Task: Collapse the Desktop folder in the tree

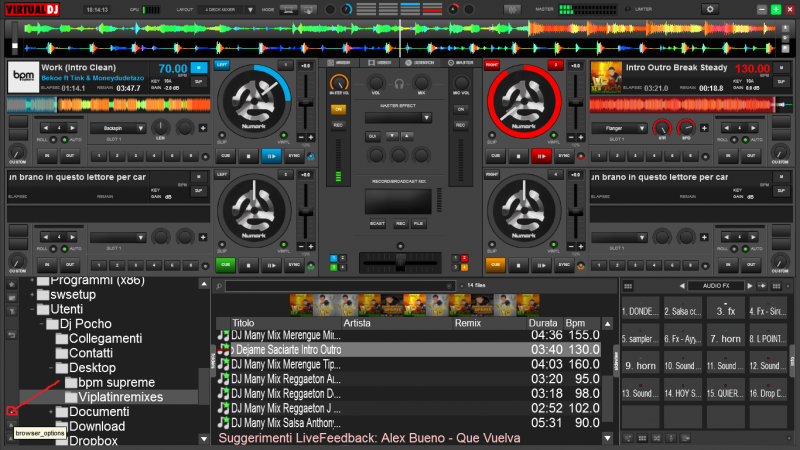Action: tap(51, 368)
